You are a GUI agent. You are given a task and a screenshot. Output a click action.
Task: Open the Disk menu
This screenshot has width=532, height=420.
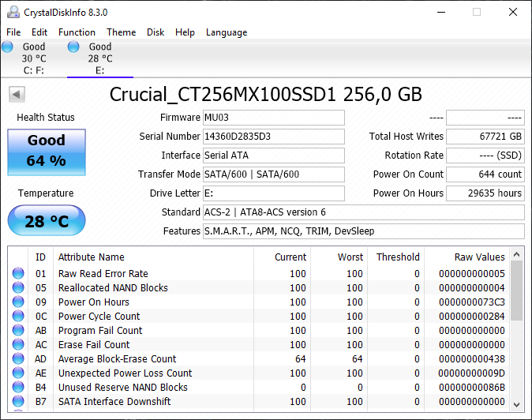155,32
